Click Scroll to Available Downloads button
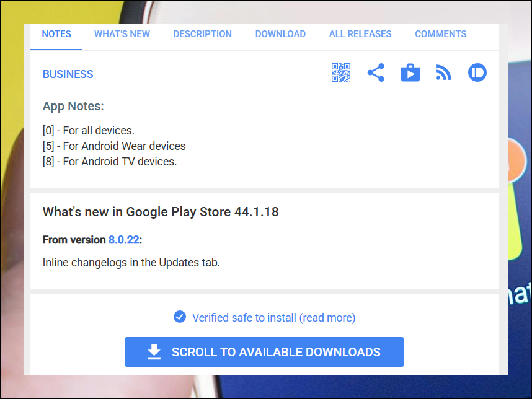The image size is (532, 399). [264, 352]
